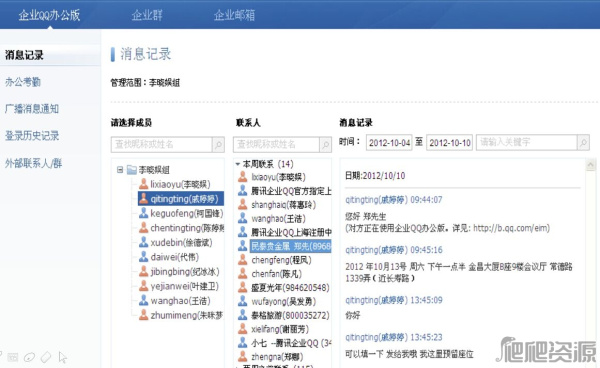The width and height of the screenshot is (600, 368).
Task: Select member chentingting in the tree
Action: (187, 228)
